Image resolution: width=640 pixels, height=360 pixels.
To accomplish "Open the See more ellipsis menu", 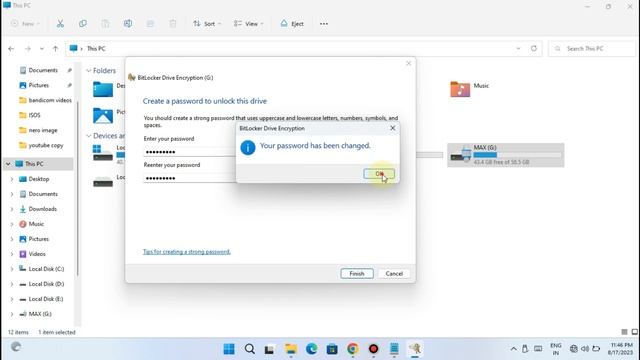I will (324, 24).
